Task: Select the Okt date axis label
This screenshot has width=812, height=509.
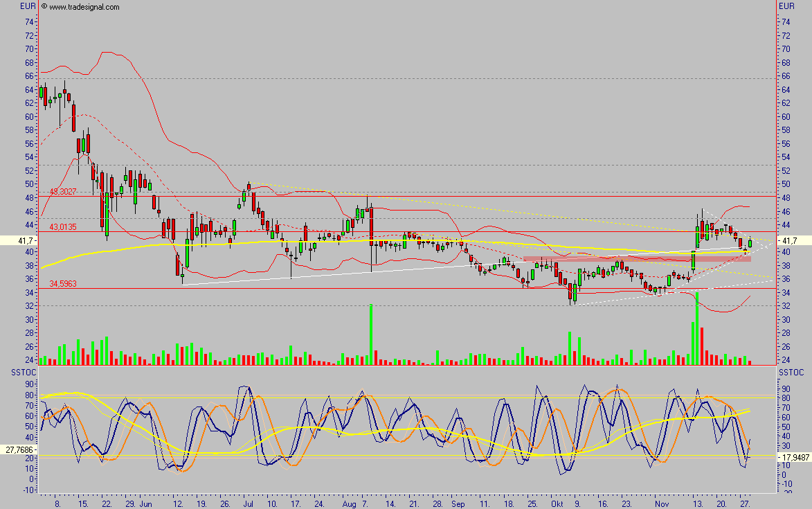Action: pos(558,505)
